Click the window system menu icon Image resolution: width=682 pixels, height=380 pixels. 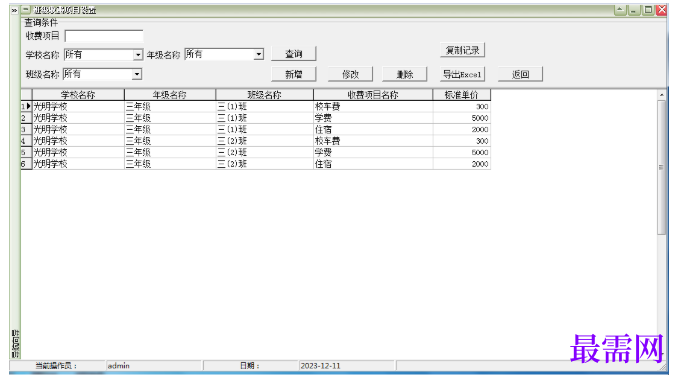[26, 10]
